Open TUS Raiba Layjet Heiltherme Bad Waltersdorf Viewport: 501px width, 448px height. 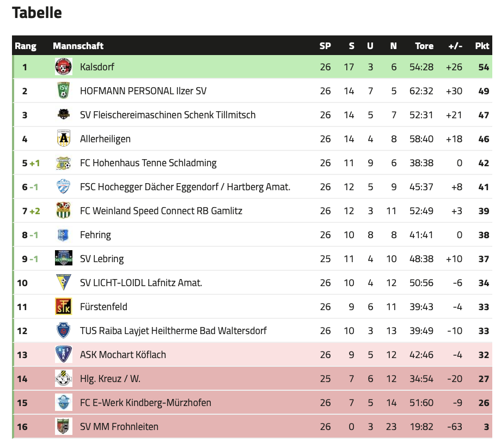tap(173, 331)
